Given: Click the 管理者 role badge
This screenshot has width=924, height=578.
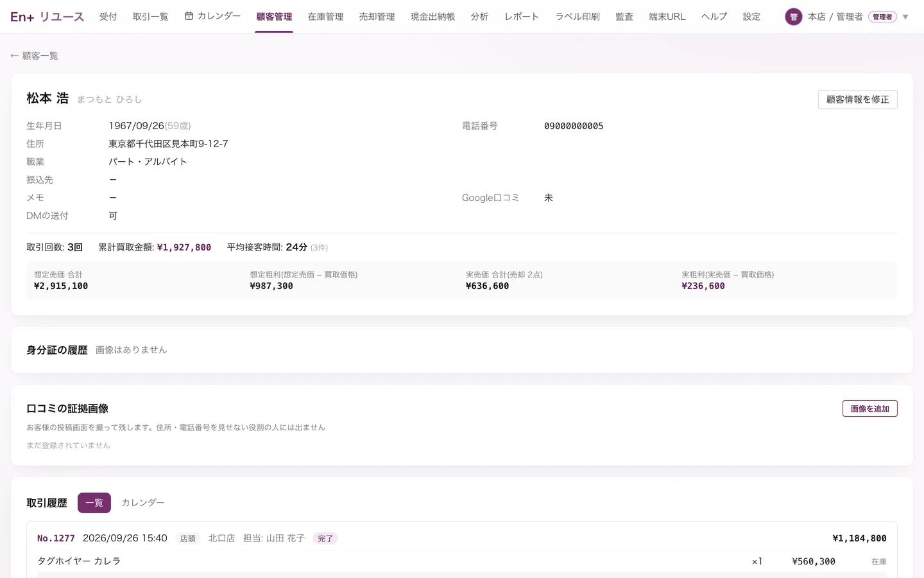Looking at the screenshot, I should coord(882,17).
